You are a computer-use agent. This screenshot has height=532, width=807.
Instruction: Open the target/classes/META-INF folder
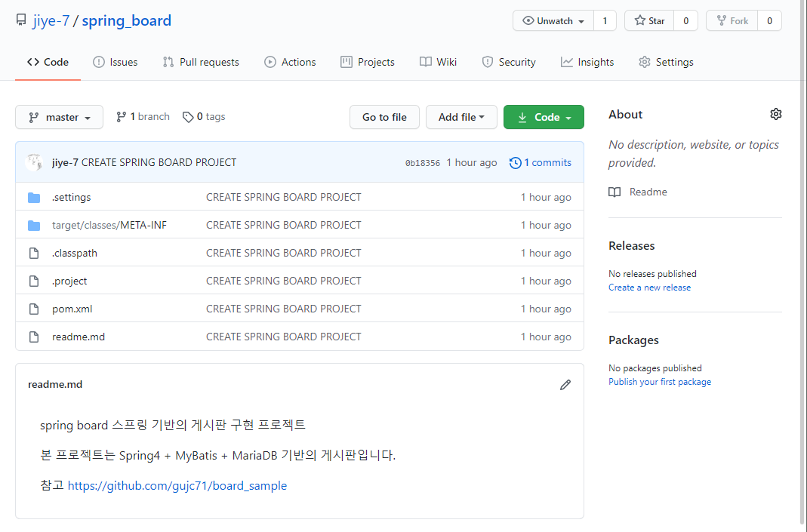[109, 225]
